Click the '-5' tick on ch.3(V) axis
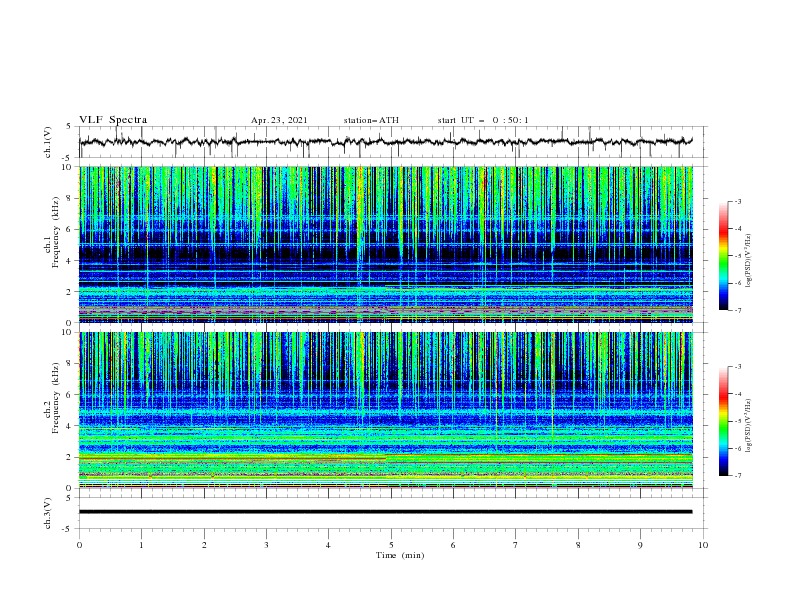Viewport: 792px width, 612px height. (68, 529)
